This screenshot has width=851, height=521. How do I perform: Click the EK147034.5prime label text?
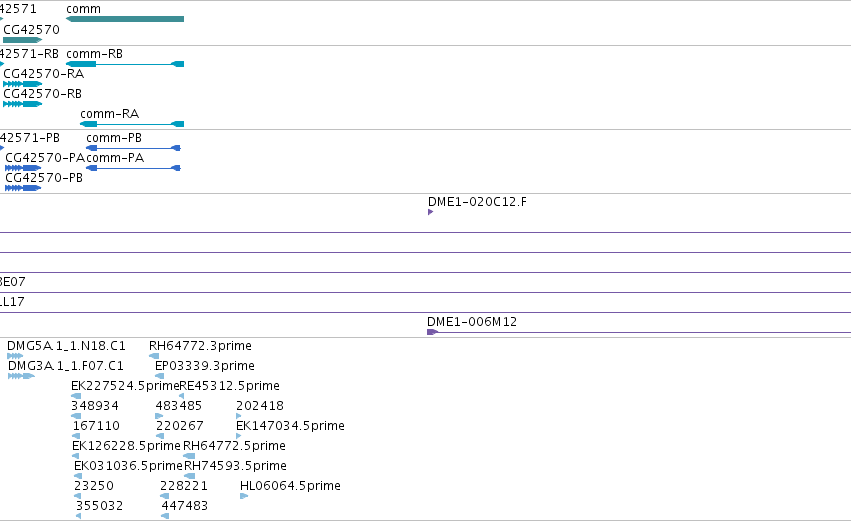coord(290,426)
